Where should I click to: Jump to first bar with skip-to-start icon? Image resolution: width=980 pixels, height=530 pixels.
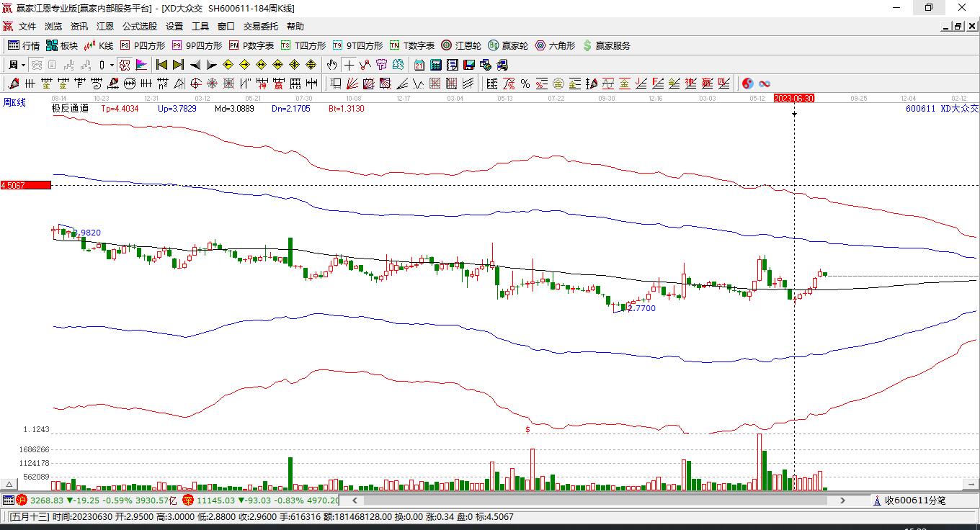coord(162,65)
